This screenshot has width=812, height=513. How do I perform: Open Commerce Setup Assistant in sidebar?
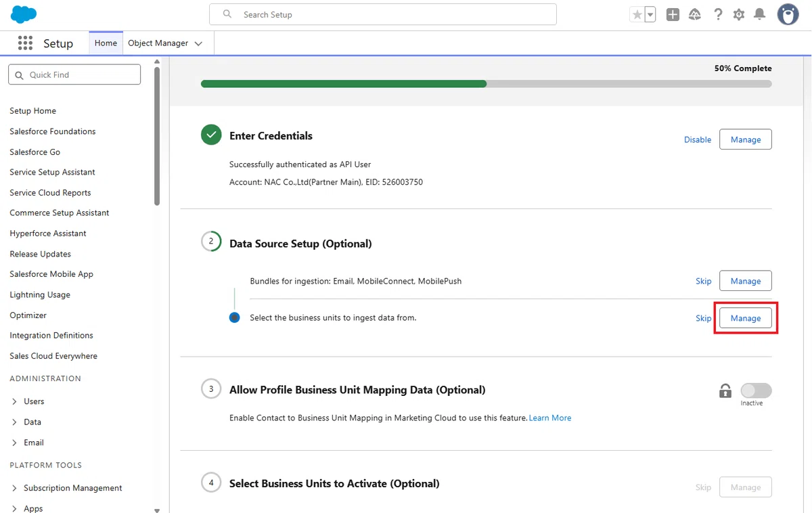coord(60,213)
